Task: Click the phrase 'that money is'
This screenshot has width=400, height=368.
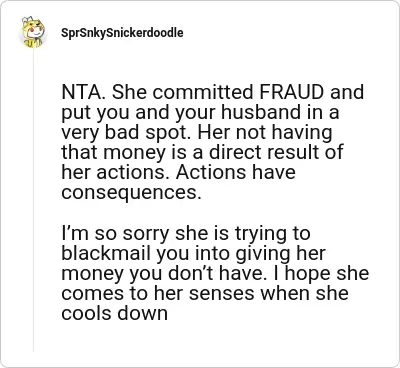Action: click(x=133, y=152)
